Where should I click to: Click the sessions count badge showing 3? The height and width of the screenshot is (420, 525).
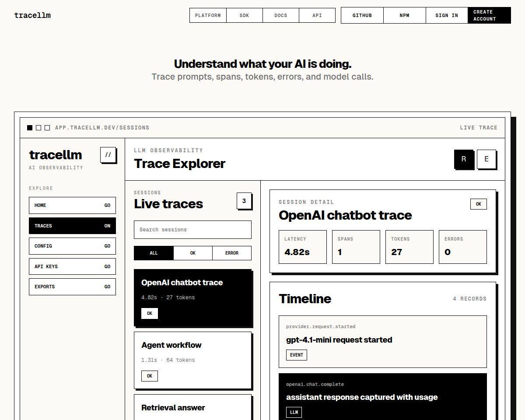[244, 201]
